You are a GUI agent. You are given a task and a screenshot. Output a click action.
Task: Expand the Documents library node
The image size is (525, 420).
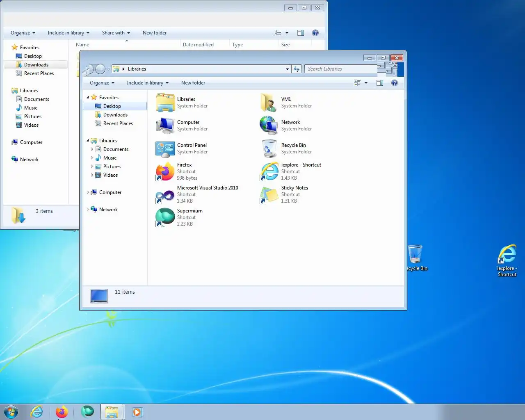pyautogui.click(x=92, y=149)
